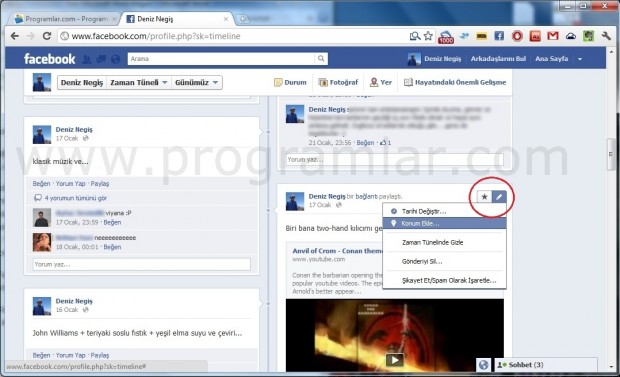620x377 pixels.
Task: Choose Zaman Tünelinde Gizle
Action: click(x=444, y=242)
